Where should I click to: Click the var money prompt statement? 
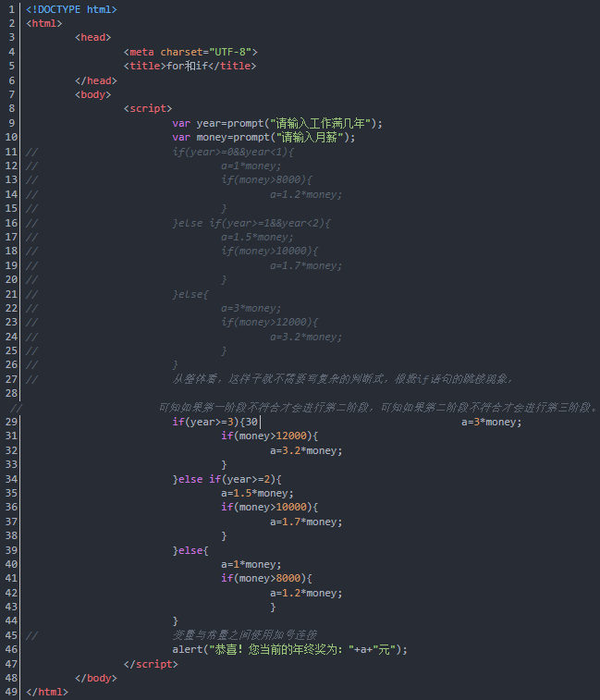(x=263, y=137)
